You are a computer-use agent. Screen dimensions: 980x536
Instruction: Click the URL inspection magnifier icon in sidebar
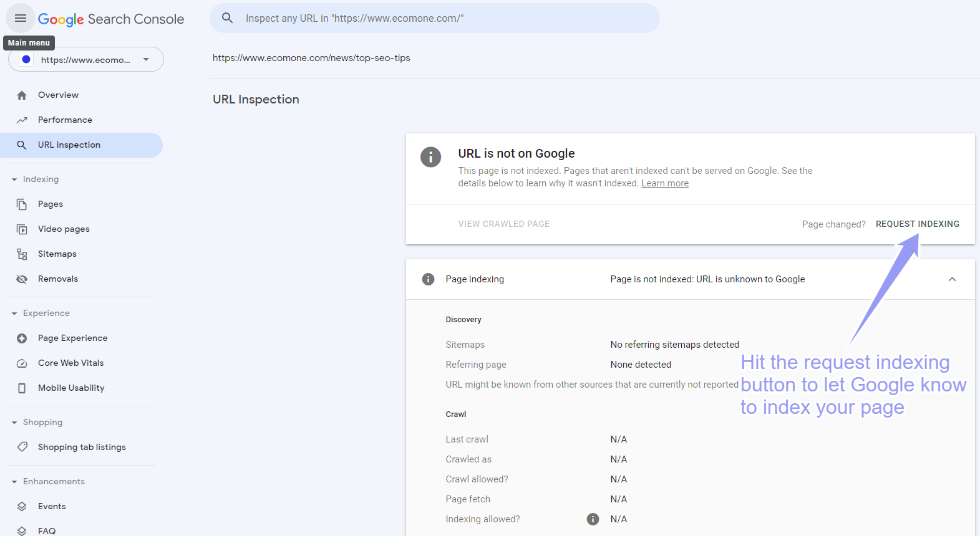[x=22, y=145]
